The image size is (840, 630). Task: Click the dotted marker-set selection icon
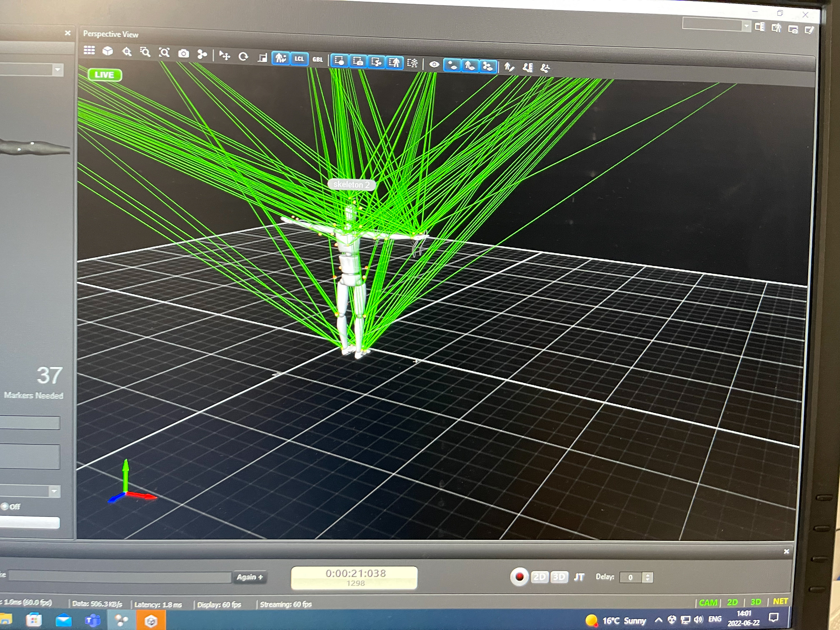click(x=412, y=63)
